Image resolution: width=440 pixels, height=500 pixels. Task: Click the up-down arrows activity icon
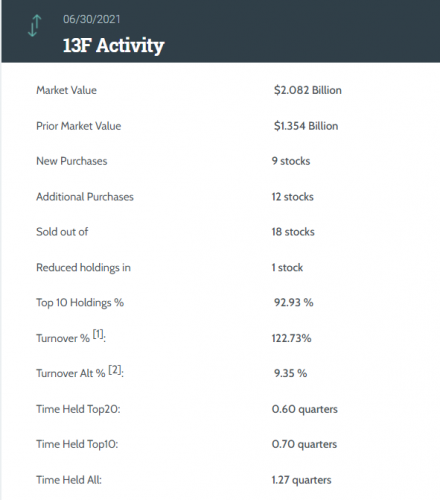pos(34,26)
